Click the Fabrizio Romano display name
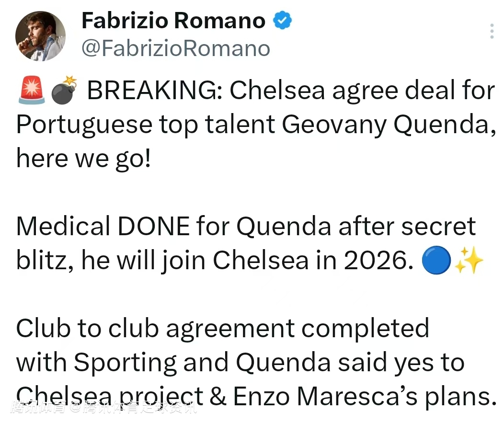The height and width of the screenshot is (423, 504). click(173, 21)
